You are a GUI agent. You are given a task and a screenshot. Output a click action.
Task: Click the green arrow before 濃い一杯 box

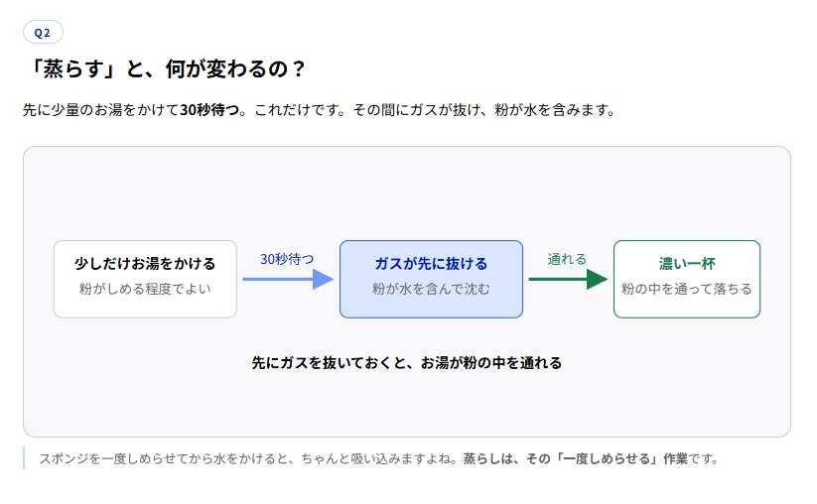pos(568,279)
